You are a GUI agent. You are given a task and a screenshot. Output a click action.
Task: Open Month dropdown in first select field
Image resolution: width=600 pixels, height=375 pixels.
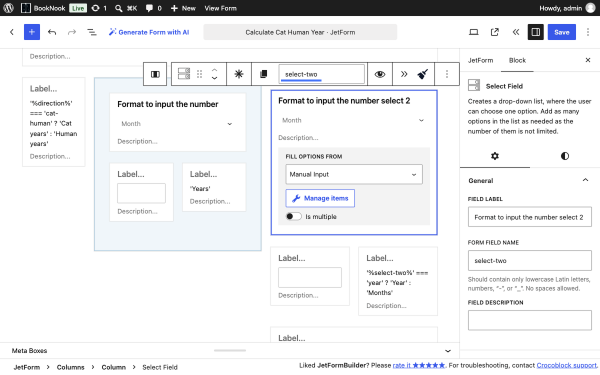(x=177, y=124)
